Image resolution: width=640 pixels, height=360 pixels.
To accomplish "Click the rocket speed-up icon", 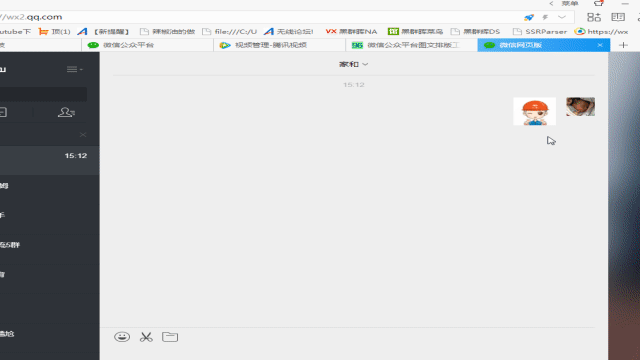I will [529, 17].
